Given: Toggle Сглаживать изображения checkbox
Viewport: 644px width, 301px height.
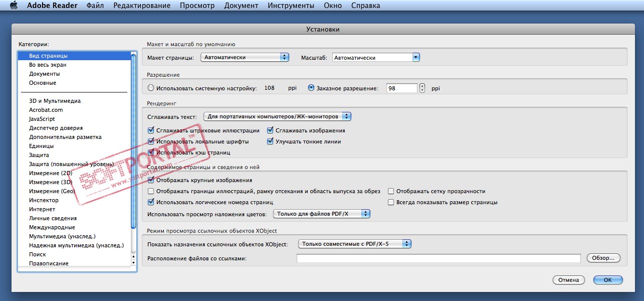Looking at the screenshot, I should pyautogui.click(x=271, y=130).
